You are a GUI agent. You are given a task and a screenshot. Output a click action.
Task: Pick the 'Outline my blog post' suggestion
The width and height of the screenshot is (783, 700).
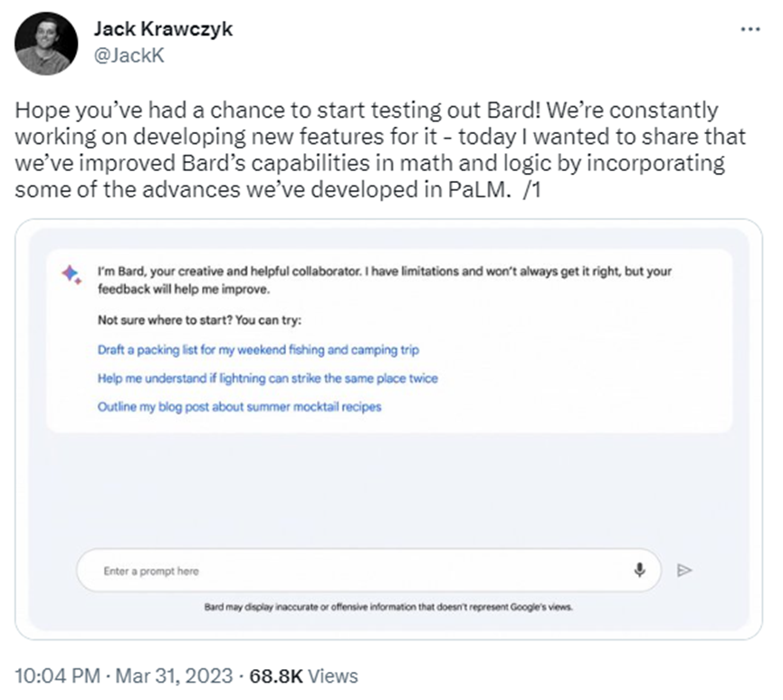[x=239, y=408]
